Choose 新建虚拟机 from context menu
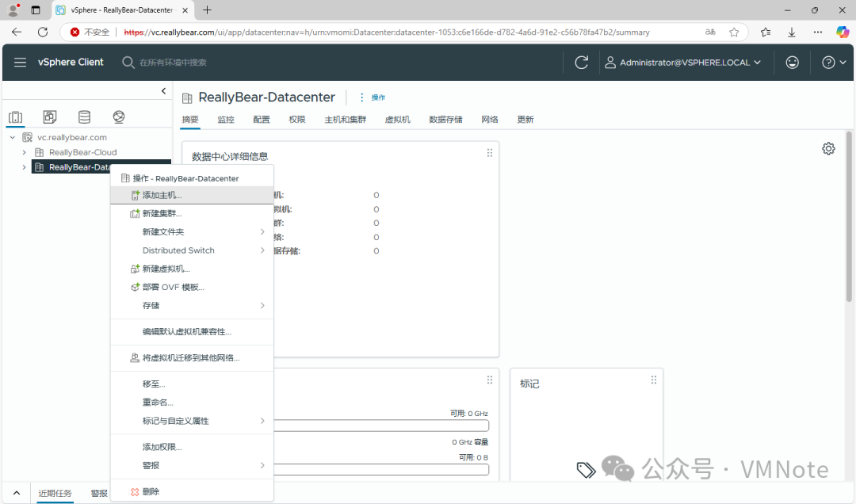This screenshot has width=856, height=504. click(192, 269)
